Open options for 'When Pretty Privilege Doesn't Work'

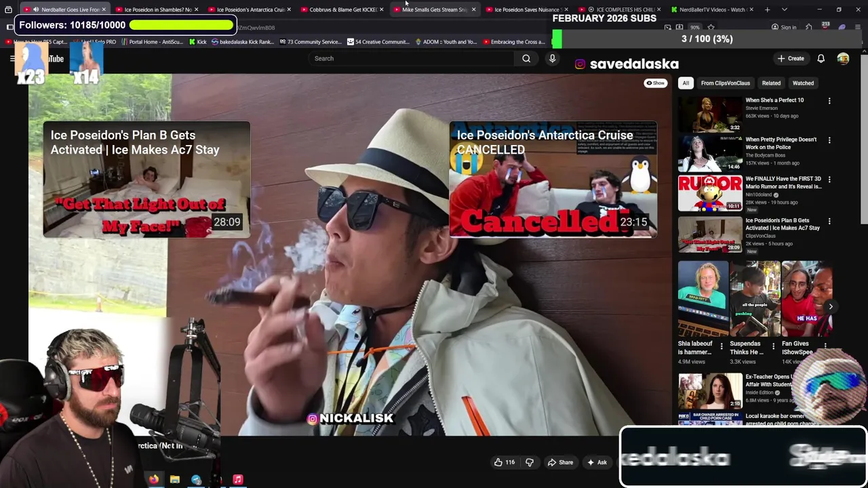pos(829,140)
